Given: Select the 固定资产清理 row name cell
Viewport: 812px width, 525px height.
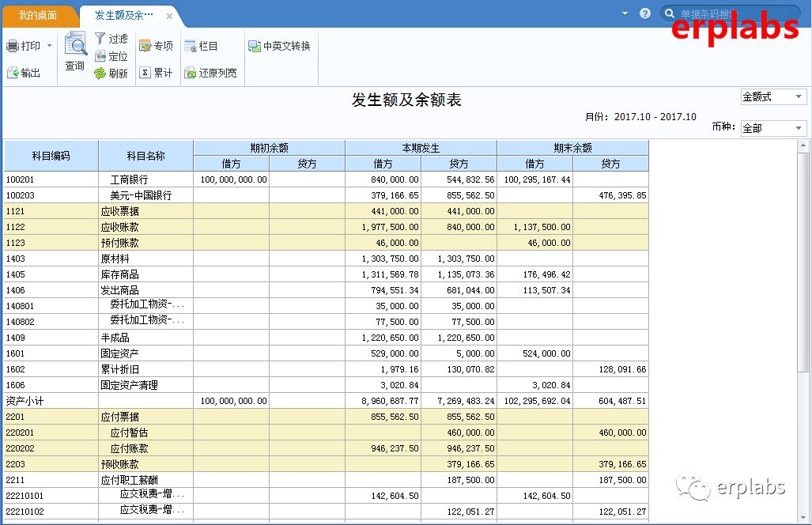Looking at the screenshot, I should click(x=146, y=385).
